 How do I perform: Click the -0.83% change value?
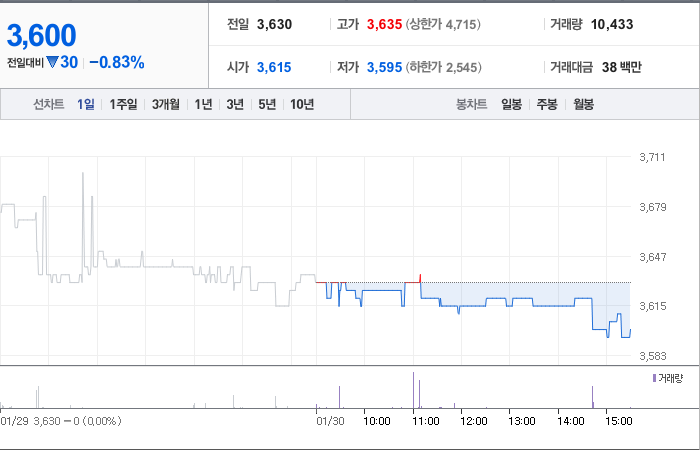(x=117, y=62)
